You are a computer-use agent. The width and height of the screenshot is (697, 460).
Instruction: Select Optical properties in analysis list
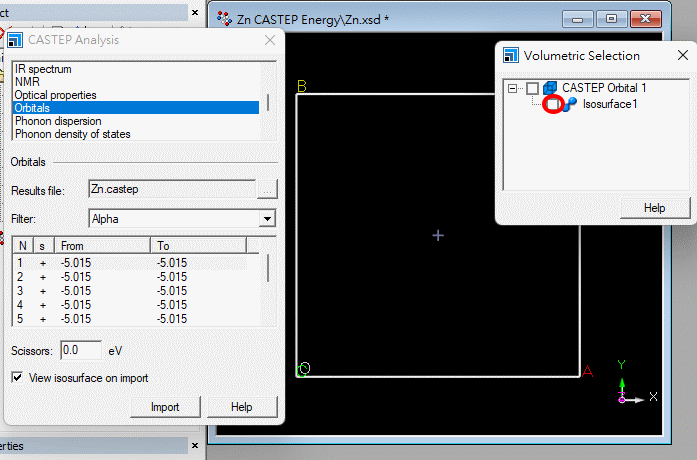(55, 95)
